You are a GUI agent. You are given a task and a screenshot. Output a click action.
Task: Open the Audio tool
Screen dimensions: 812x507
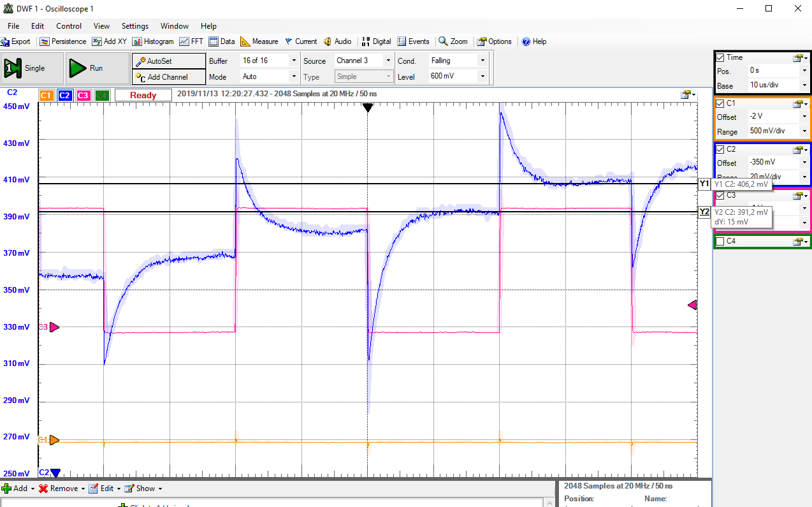tap(337, 41)
